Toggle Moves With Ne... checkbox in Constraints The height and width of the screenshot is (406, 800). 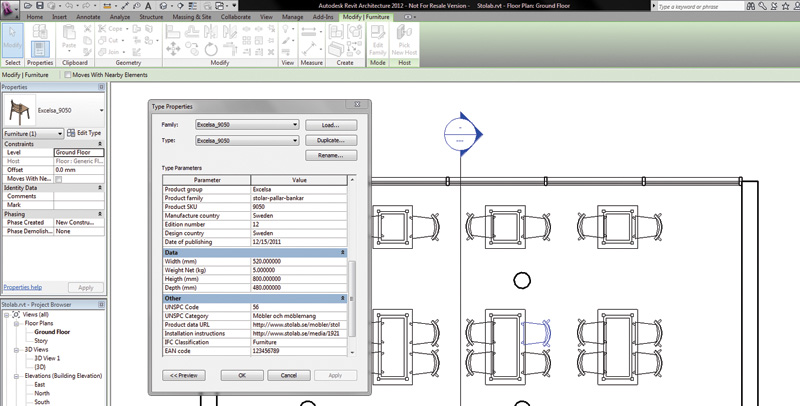(59, 179)
